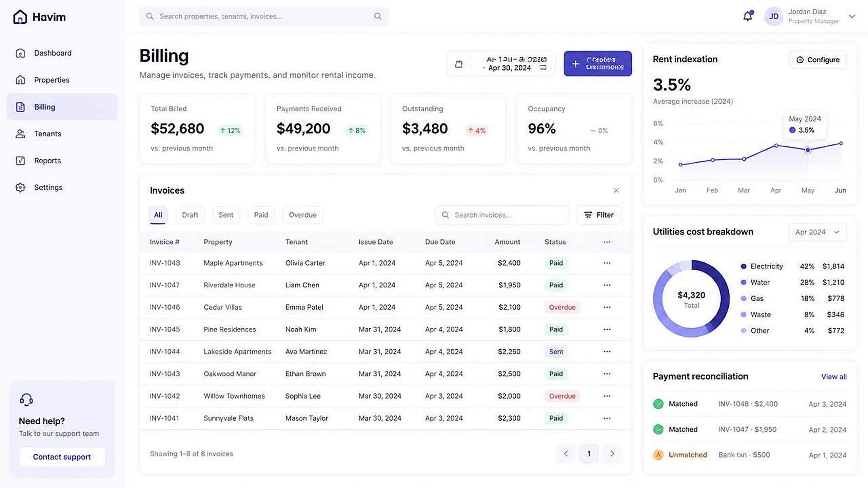Click the Search invoices field
868x488 pixels.
click(502, 215)
